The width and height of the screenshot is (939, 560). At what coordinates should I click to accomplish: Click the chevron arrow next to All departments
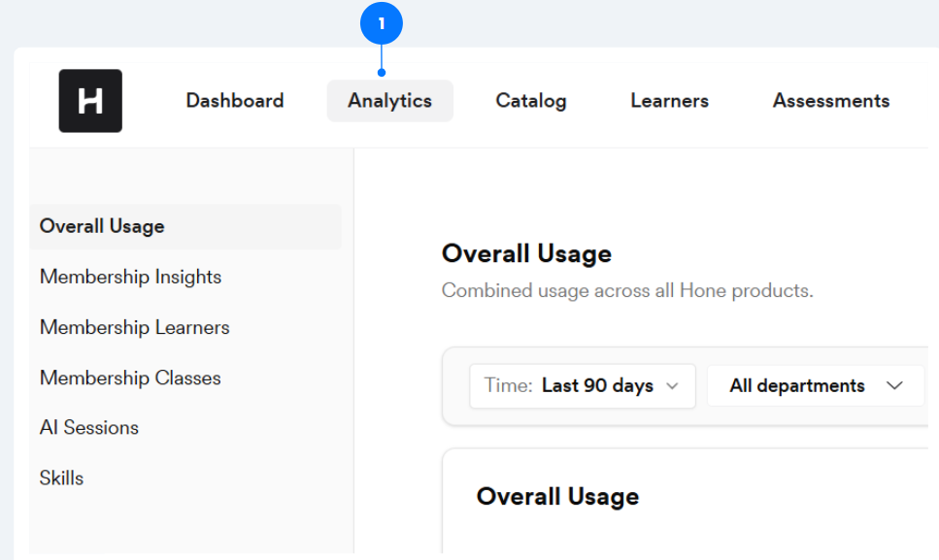894,386
